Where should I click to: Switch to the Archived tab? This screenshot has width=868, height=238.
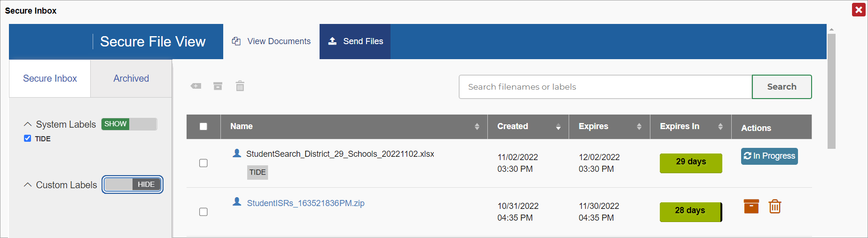tap(131, 78)
